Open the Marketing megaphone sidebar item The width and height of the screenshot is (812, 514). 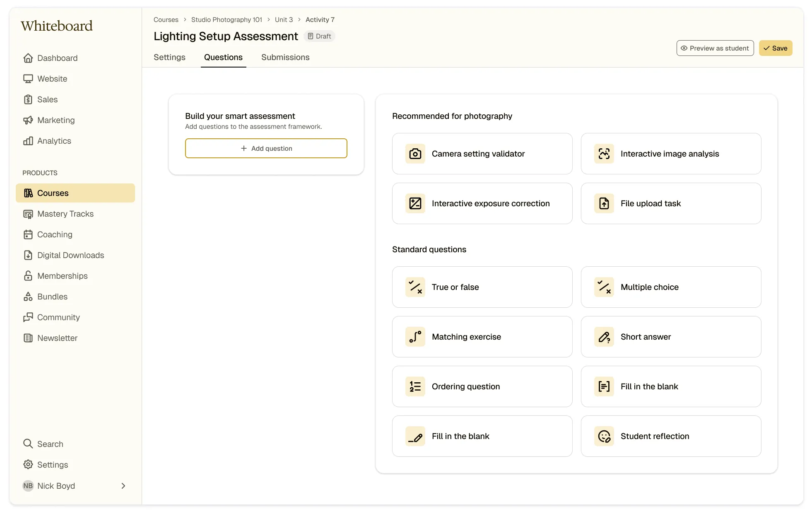tap(55, 120)
